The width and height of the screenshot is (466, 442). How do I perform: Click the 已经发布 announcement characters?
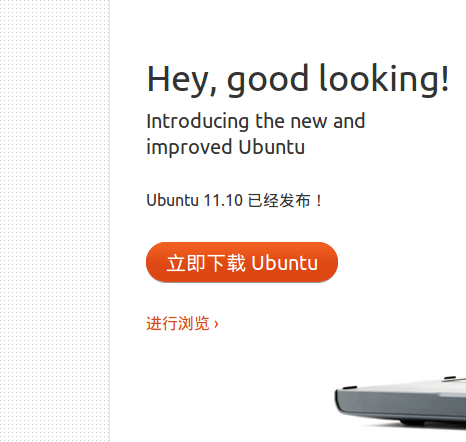(279, 200)
